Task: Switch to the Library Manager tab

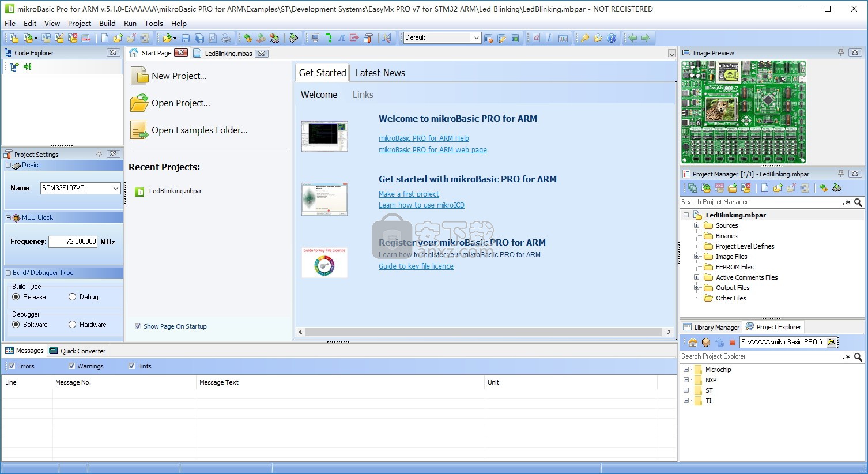Action: (711, 328)
